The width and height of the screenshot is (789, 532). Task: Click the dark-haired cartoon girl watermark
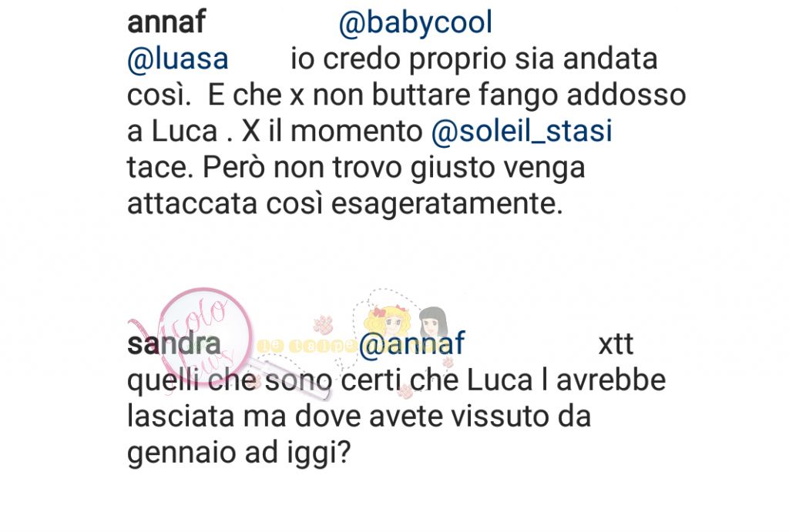(433, 323)
